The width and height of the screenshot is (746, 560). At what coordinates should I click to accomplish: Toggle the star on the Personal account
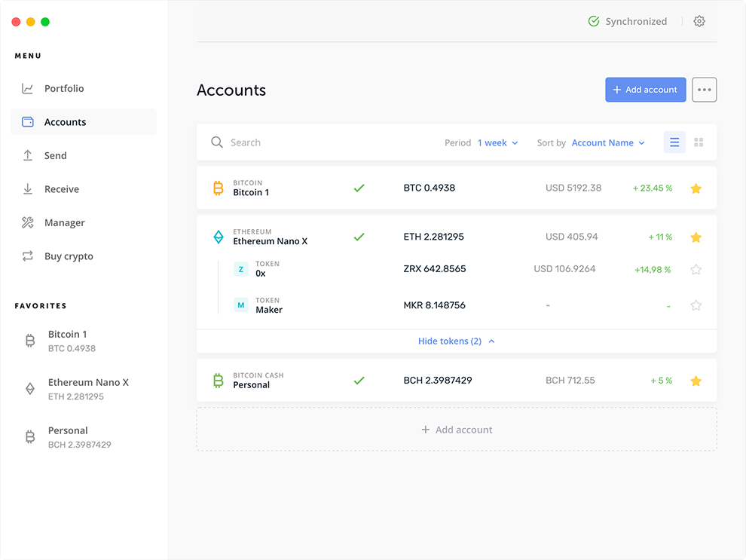[696, 381]
